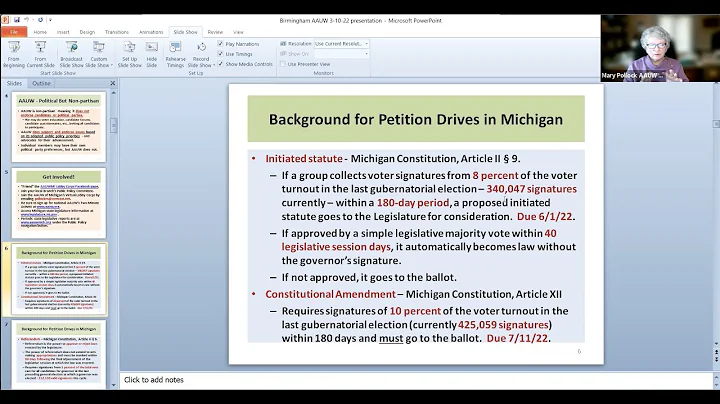This screenshot has height=404, width=720.
Task: Switch to the Home tab
Action: click(40, 32)
